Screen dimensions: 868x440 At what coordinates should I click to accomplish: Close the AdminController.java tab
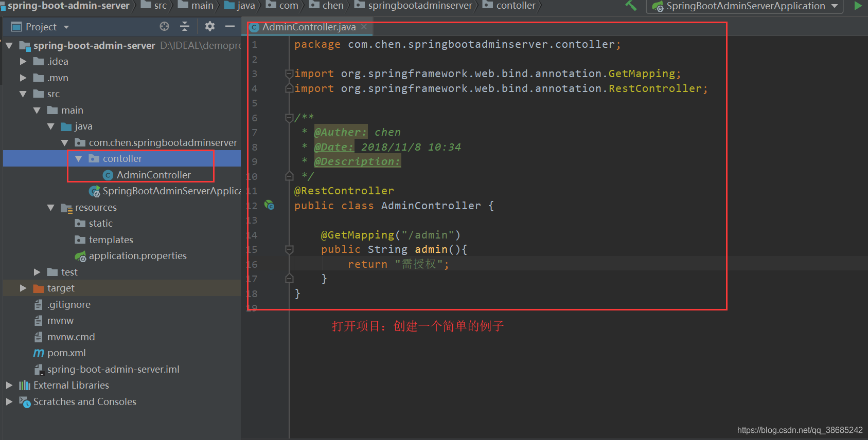364,27
